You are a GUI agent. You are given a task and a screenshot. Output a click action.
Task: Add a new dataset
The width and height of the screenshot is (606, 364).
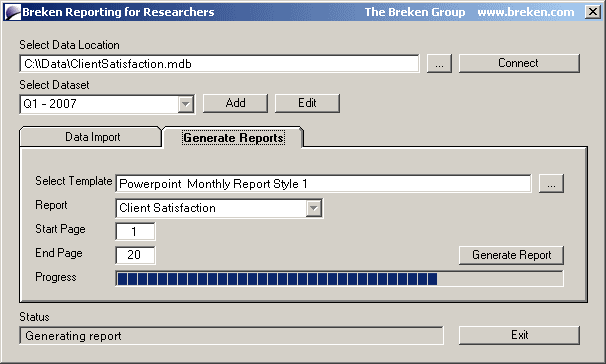(x=235, y=103)
